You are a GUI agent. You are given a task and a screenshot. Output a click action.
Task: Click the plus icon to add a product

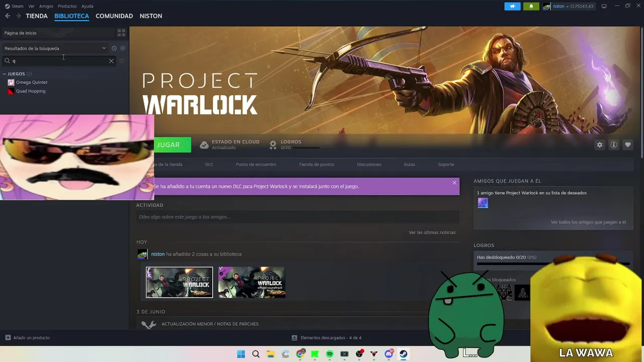pos(8,337)
